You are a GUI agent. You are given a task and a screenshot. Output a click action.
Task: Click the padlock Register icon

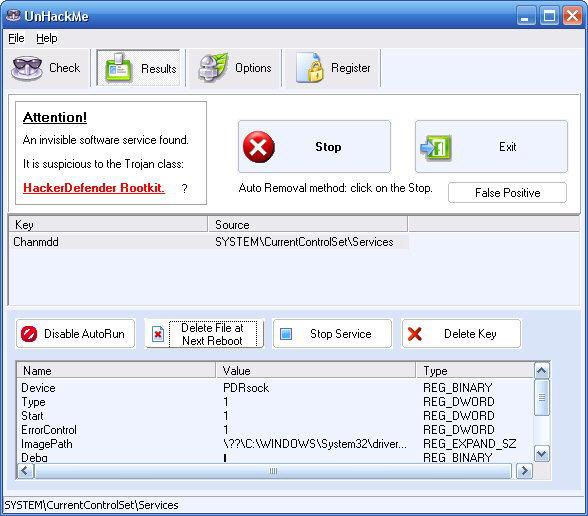pos(310,68)
